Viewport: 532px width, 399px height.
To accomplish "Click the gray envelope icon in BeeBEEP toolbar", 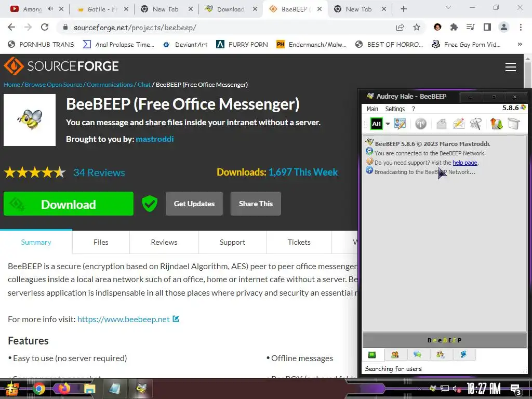I will (x=442, y=124).
